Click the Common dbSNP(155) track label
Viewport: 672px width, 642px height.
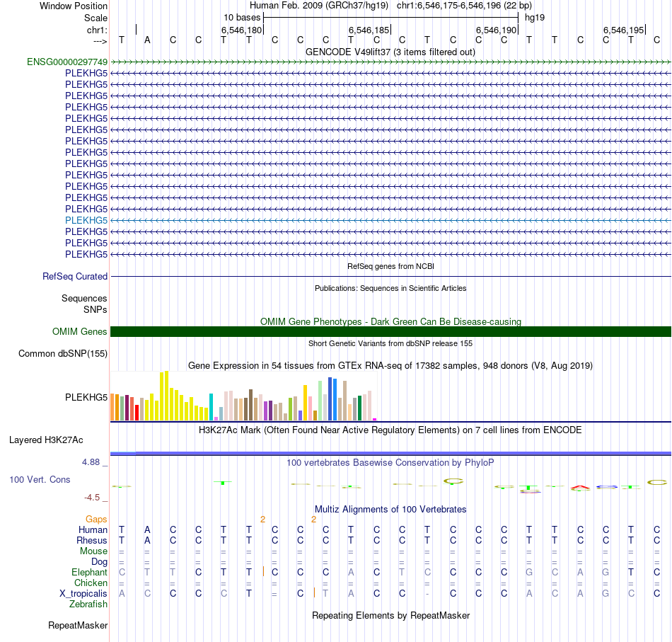62,354
